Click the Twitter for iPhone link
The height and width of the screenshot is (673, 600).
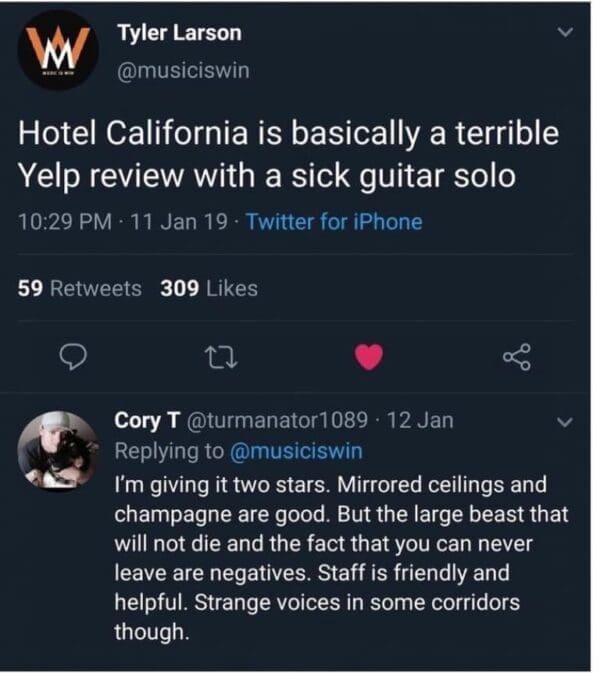tap(335, 222)
